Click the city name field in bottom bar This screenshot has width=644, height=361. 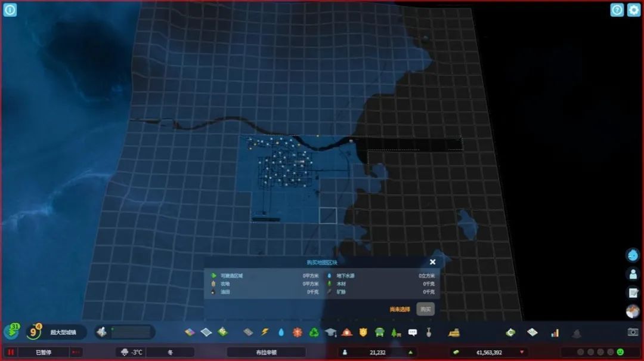click(266, 353)
